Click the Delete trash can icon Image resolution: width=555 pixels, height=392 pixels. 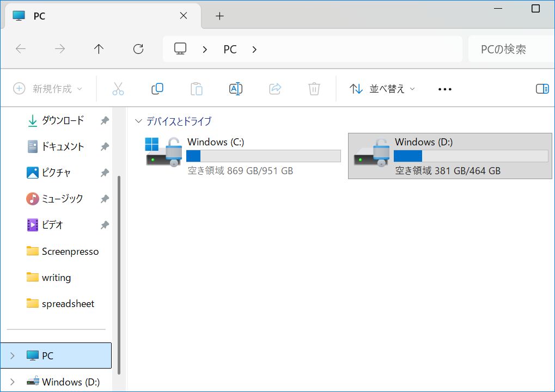pos(314,89)
